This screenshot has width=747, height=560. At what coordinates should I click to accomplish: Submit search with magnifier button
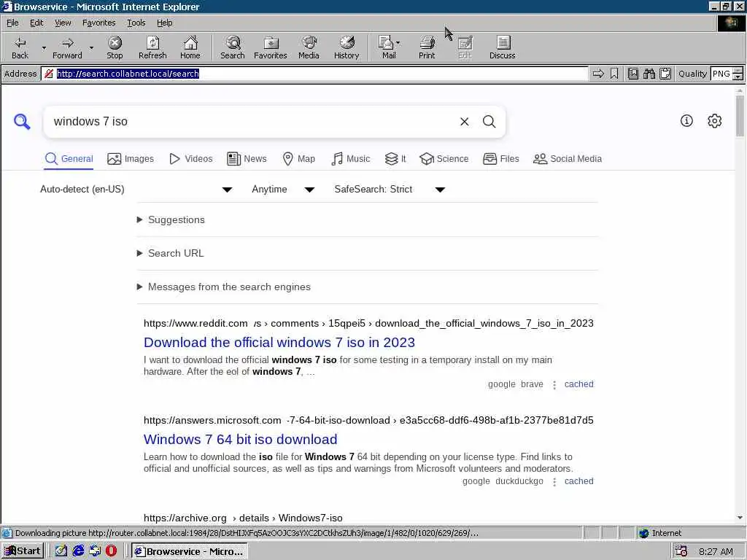[x=489, y=122]
